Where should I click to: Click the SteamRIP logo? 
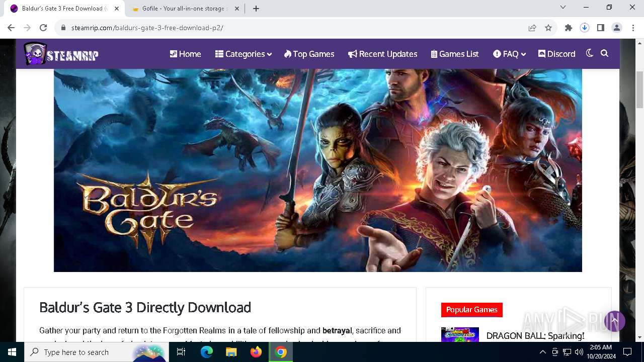point(61,54)
